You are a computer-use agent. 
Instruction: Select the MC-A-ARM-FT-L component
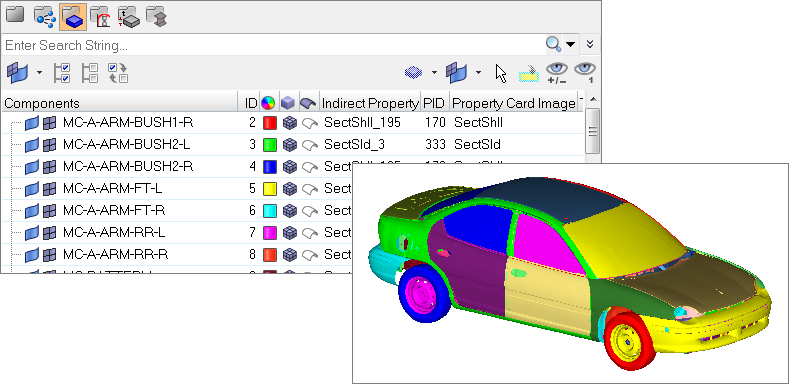pos(113,188)
